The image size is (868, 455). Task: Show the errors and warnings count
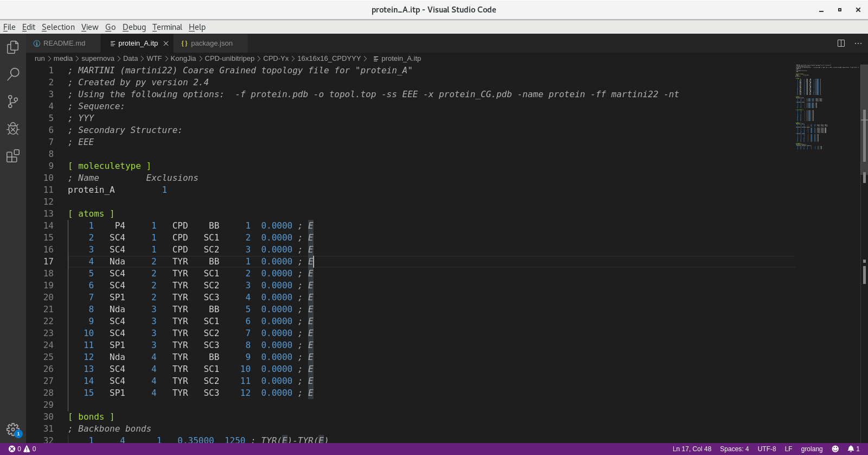point(22,449)
